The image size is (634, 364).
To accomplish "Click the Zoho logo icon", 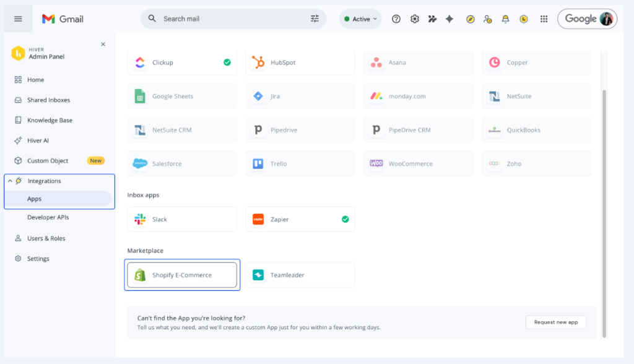I will (x=495, y=163).
